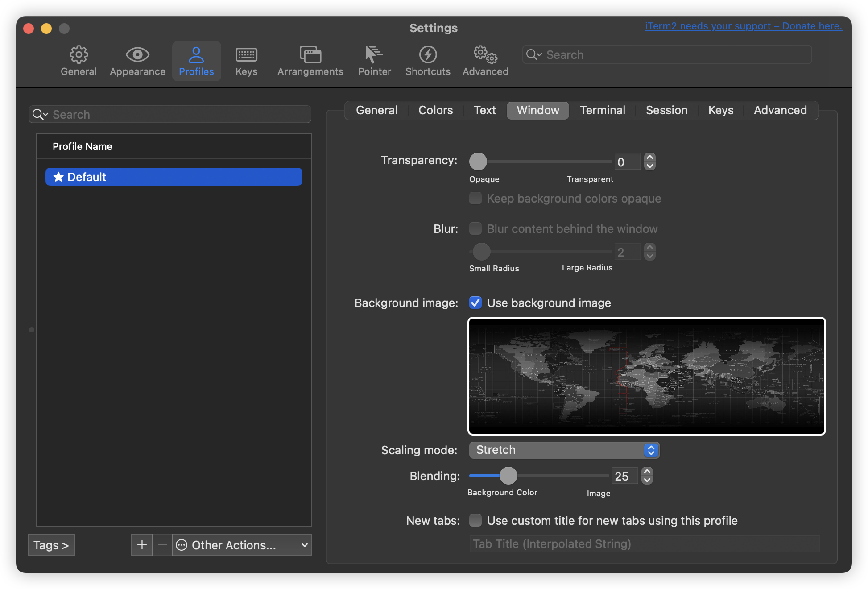Open the Arrangements windows icon
Viewport: 868px width, 589px height.
click(310, 54)
